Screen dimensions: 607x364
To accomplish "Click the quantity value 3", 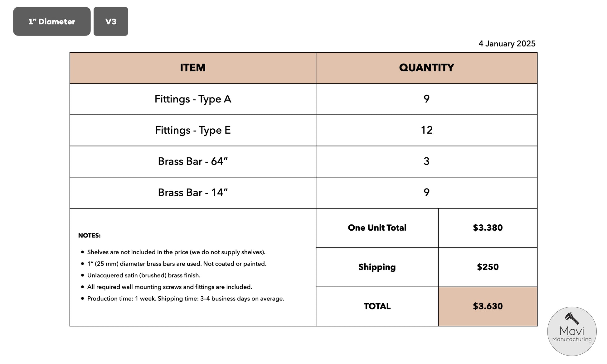I will pos(426,161).
